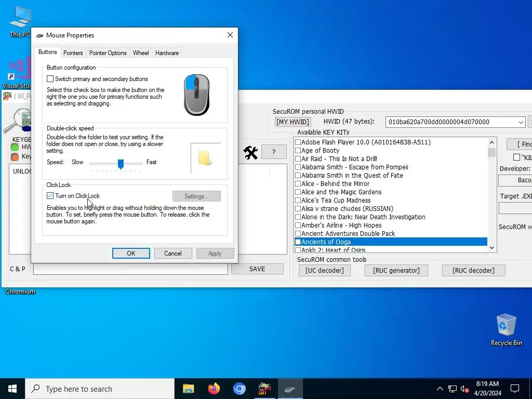This screenshot has height=399, width=532.
Task: Check the Age of Booty checkbox
Action: 298,150
